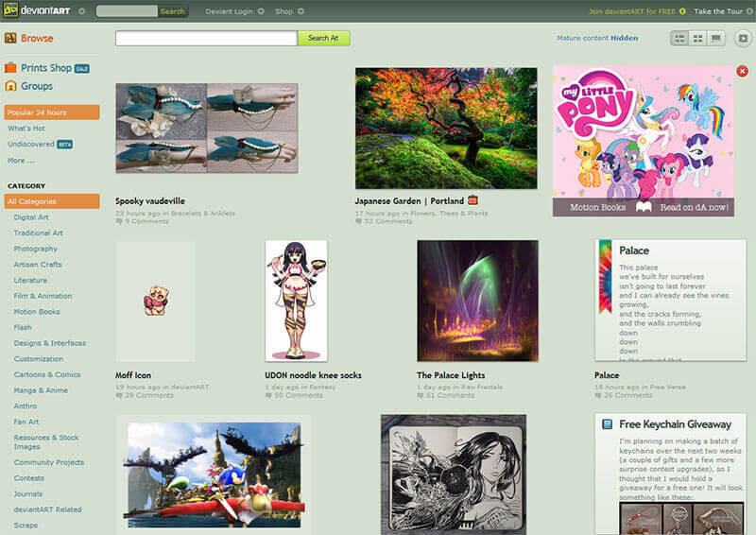Choose deviantART Related category
The width and height of the screenshot is (756, 535).
click(48, 509)
